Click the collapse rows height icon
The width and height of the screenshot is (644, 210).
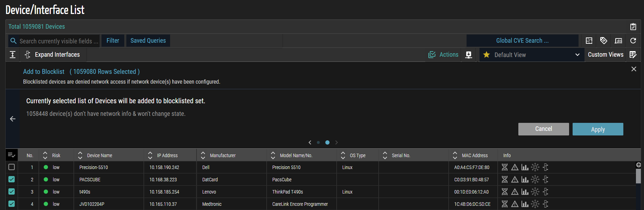[13, 55]
